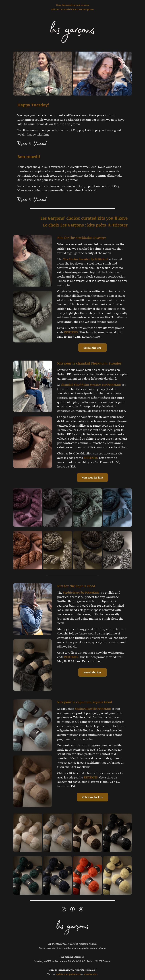Open the Facebook icon in footer
145x980 pixels.
pos(72,909)
